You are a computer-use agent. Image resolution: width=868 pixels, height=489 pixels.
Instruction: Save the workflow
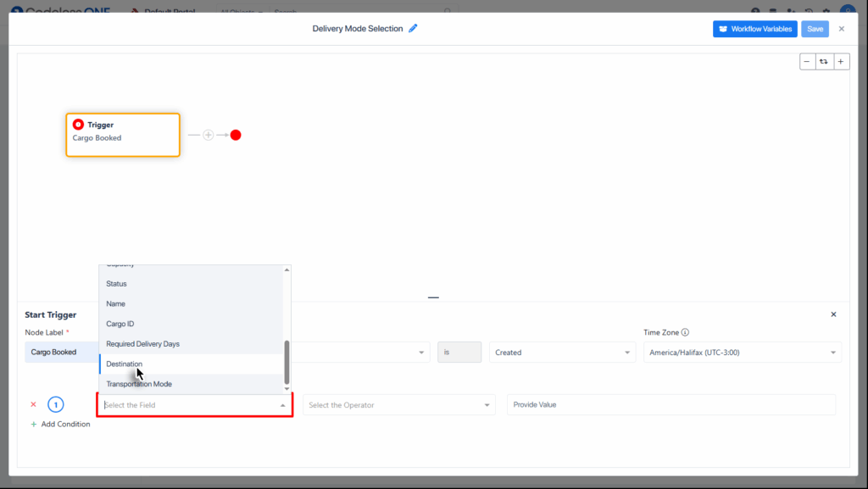coord(814,28)
